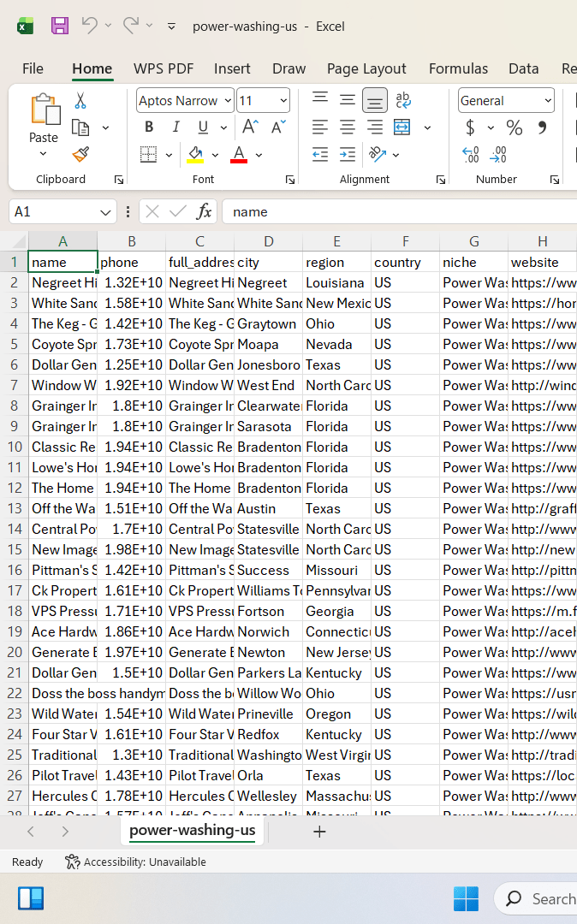Activate the Format Painter brush
The width and height of the screenshot is (577, 924).
click(x=80, y=154)
